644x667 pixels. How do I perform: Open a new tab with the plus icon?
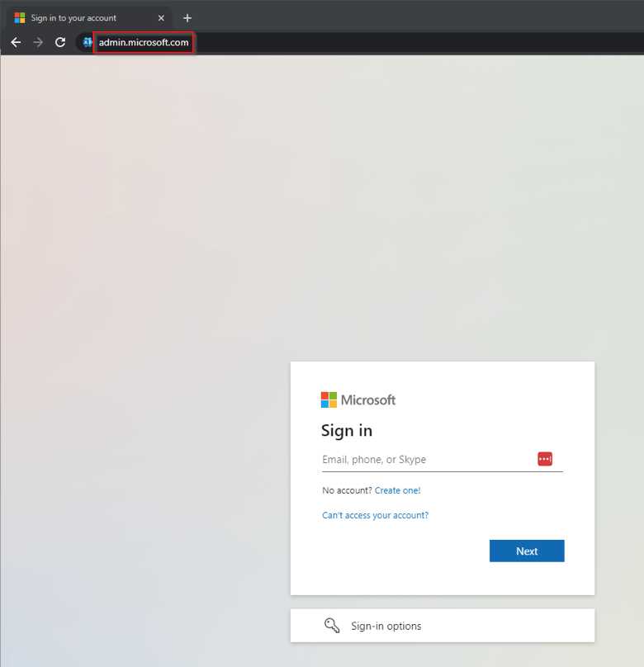coord(187,18)
